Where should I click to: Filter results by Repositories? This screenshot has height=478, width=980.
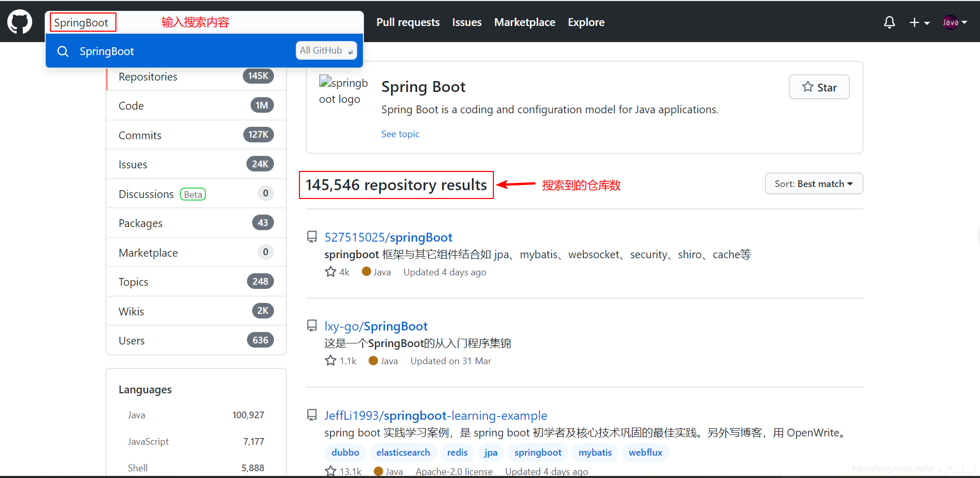[x=196, y=76]
